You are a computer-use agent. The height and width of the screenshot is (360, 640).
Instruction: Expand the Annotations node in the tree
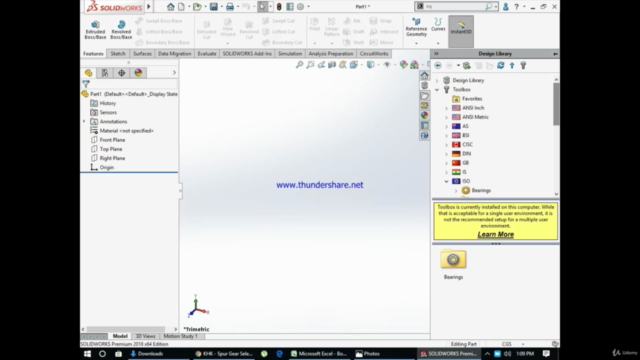[84, 122]
